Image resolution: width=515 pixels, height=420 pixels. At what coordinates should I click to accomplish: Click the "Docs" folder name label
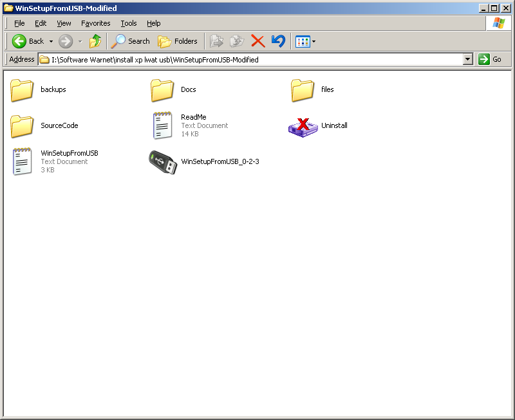click(x=188, y=89)
